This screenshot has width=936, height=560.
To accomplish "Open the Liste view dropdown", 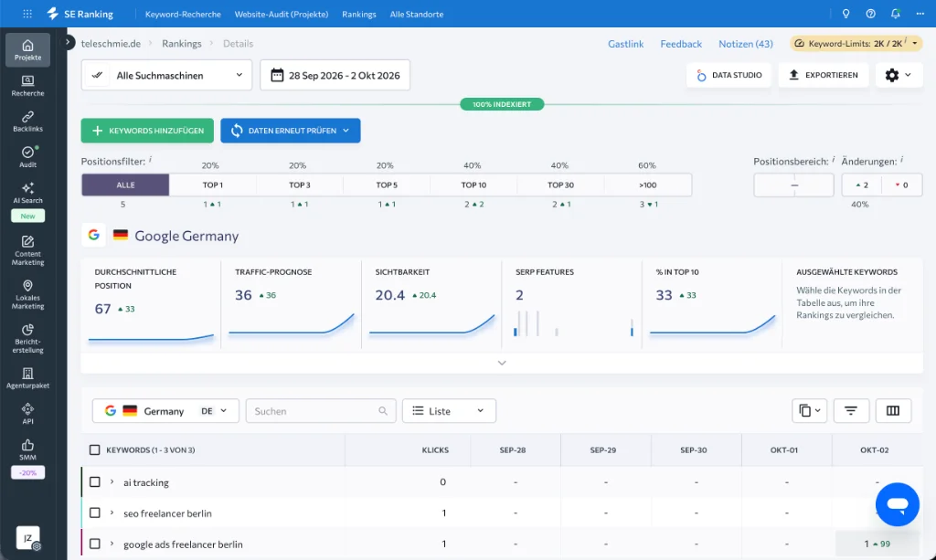I will (449, 411).
